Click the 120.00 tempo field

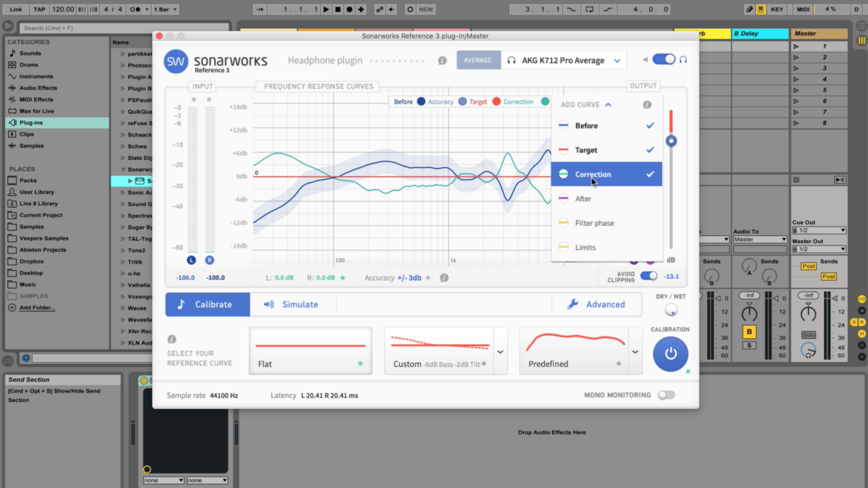pyautogui.click(x=64, y=9)
